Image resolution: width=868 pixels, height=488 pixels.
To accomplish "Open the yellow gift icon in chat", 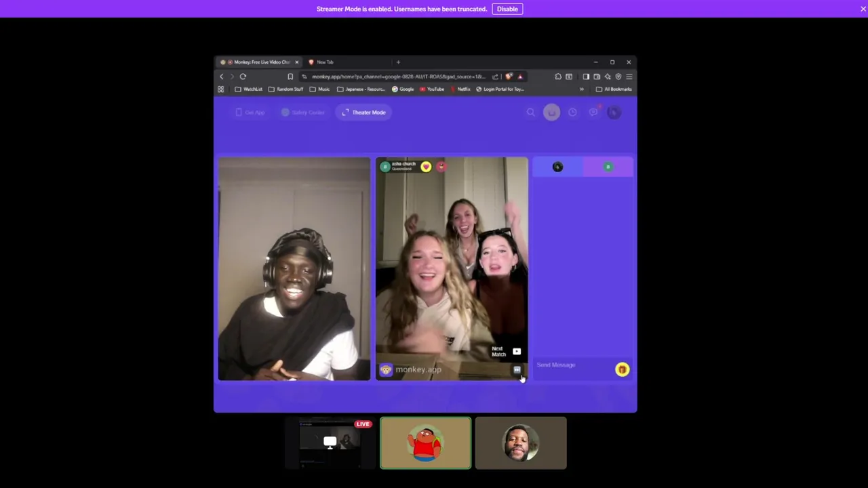I will (623, 369).
